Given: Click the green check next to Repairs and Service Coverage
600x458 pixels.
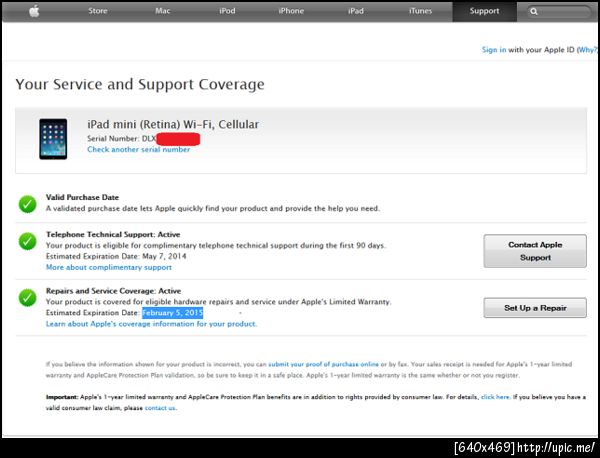Looking at the screenshot, I should pos(28,298).
